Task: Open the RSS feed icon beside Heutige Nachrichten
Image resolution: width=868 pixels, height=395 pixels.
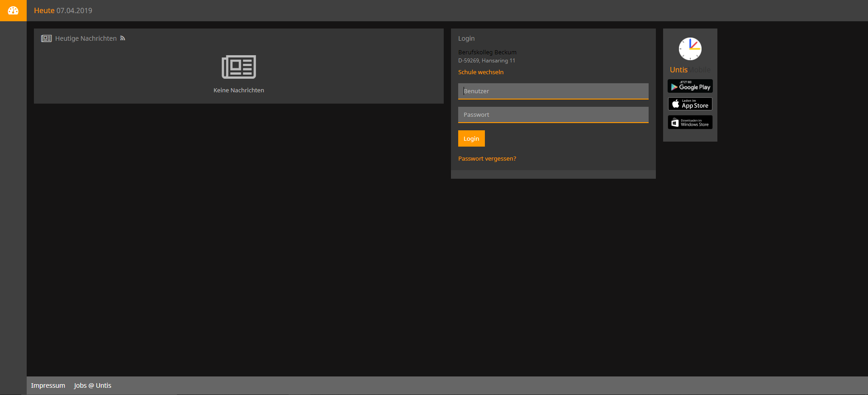Action: pos(123,38)
